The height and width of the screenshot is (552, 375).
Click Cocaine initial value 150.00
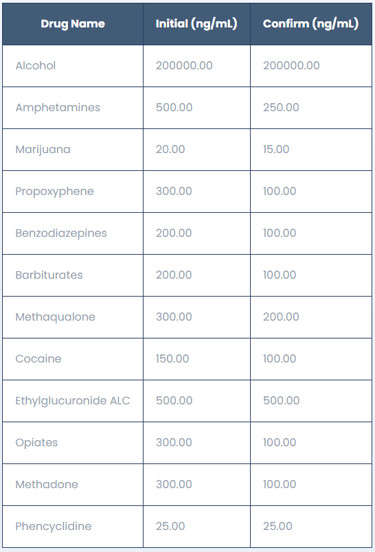click(x=173, y=359)
